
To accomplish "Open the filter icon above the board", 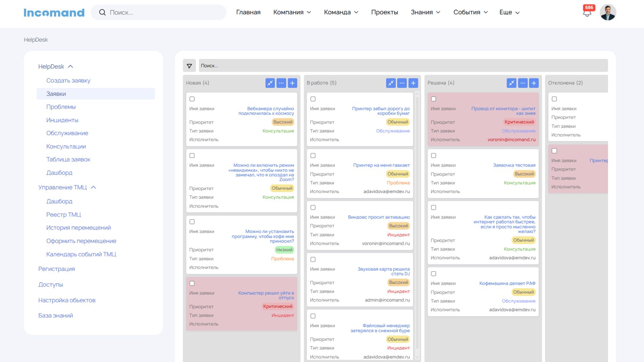I will tap(189, 65).
